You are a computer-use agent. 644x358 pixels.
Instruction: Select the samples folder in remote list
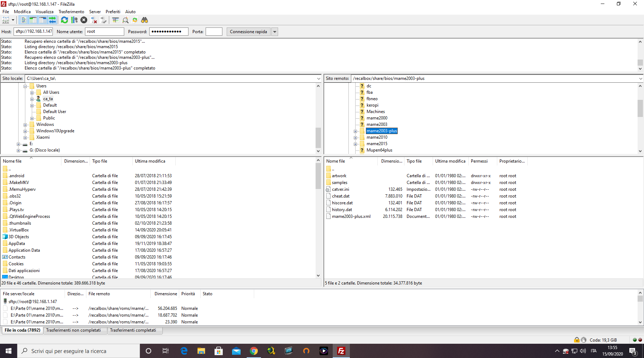click(339, 183)
